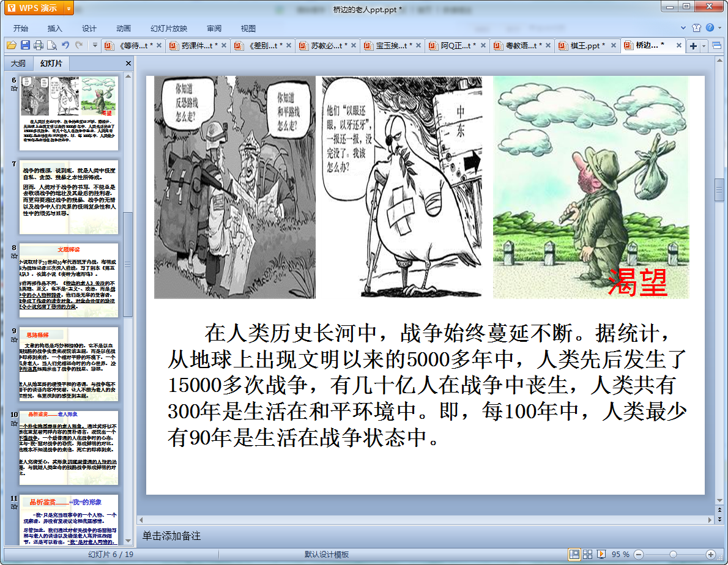Open the 设计 ribbon tab

click(89, 28)
